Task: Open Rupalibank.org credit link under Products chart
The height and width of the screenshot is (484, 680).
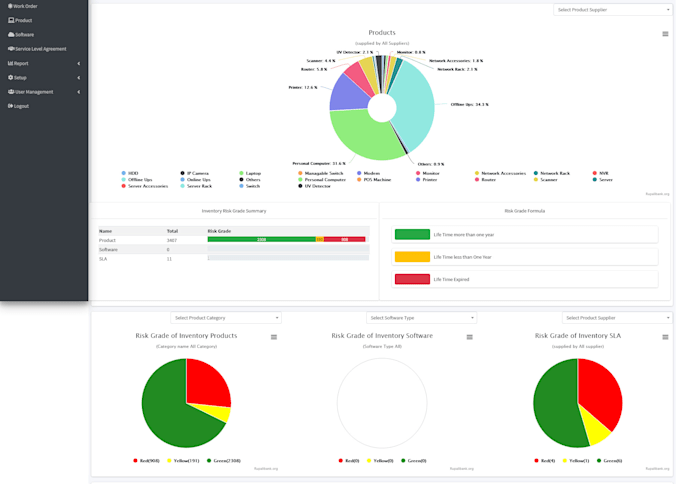Action: (x=657, y=194)
